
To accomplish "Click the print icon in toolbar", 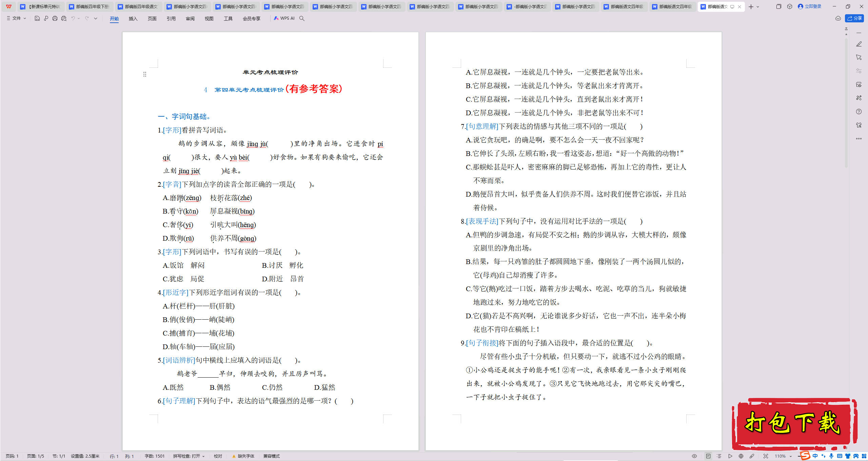I will click(x=55, y=18).
